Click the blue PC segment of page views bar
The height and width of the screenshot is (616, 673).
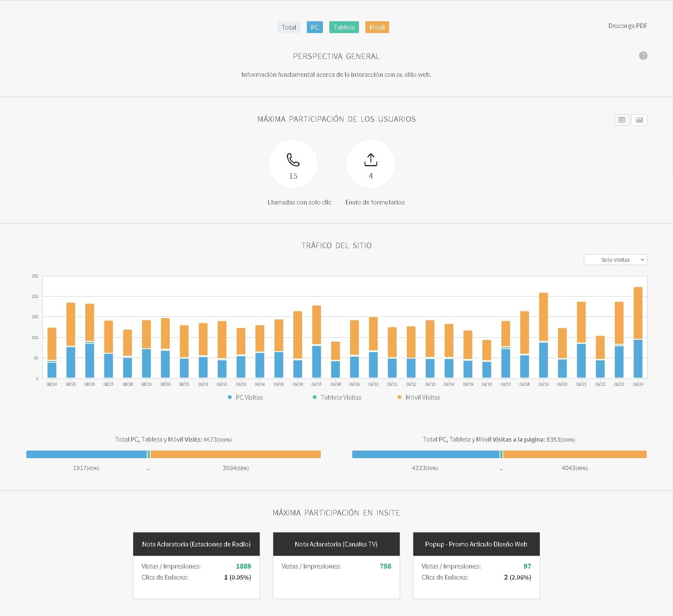(426, 454)
